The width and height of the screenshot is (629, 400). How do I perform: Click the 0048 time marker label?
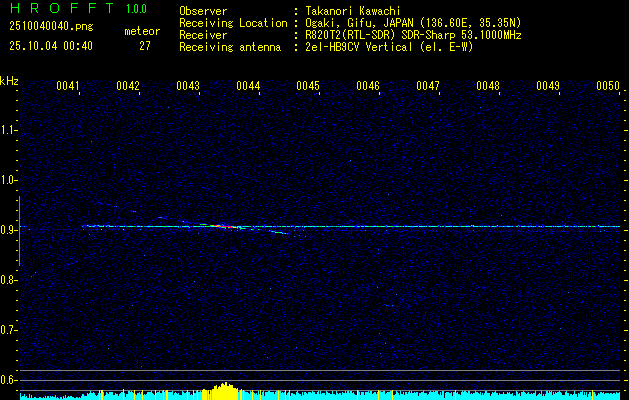tap(488, 86)
